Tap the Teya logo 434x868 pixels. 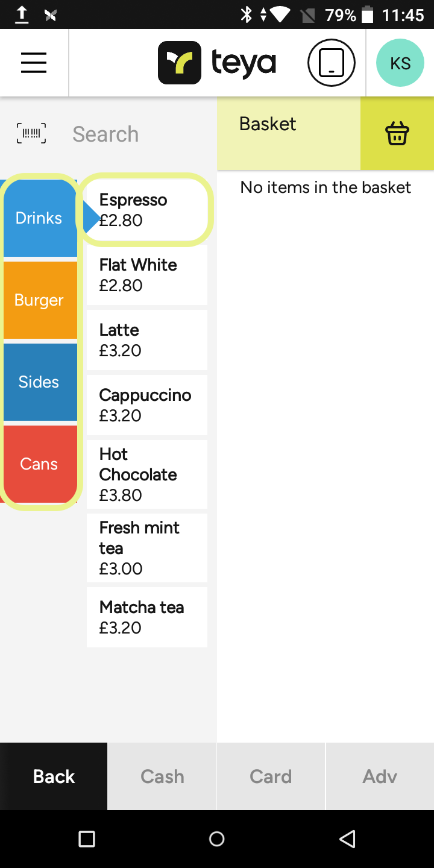point(217,63)
